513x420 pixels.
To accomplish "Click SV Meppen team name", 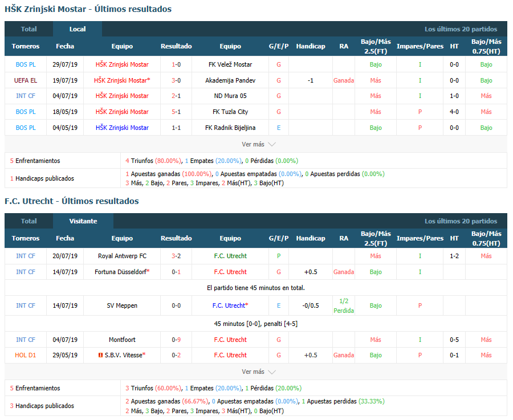I will click(122, 305).
